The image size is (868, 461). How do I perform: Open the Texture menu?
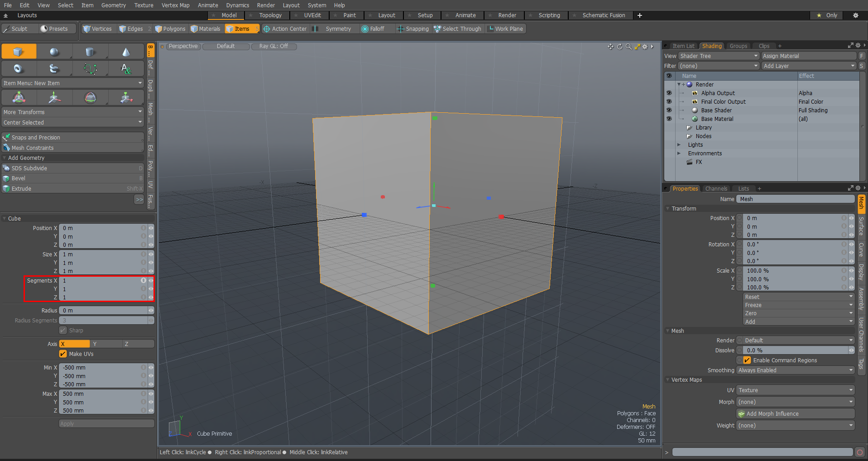(144, 5)
